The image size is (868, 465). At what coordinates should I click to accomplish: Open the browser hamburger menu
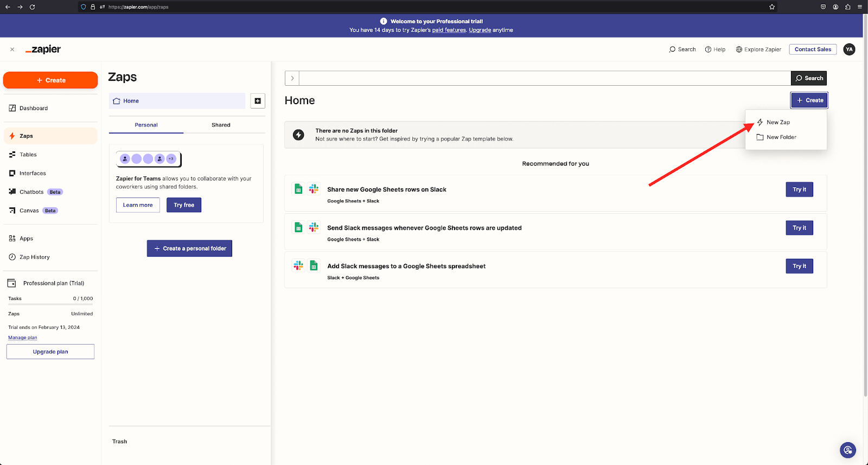(x=859, y=7)
